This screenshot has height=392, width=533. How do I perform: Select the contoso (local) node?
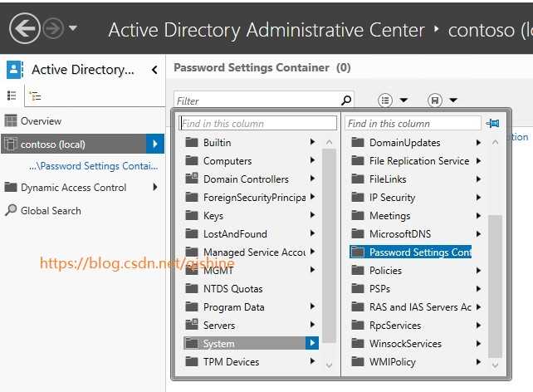[75, 145]
